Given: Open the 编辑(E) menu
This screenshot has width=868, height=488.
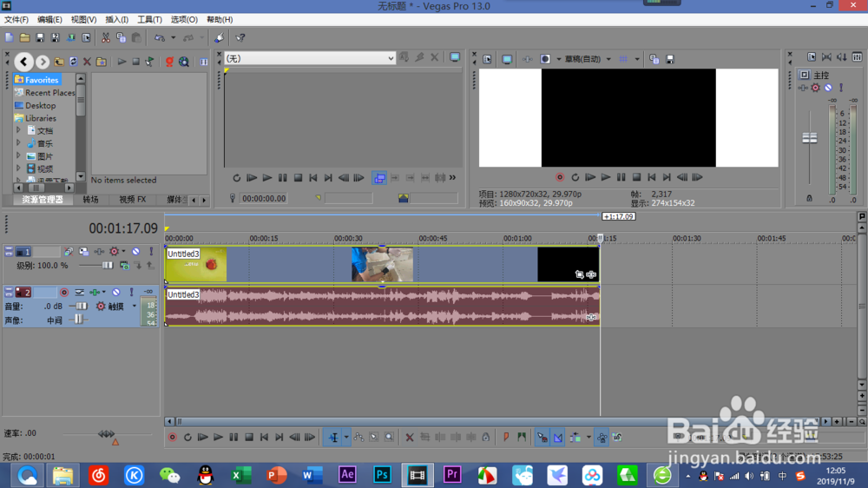Looking at the screenshot, I should point(49,19).
